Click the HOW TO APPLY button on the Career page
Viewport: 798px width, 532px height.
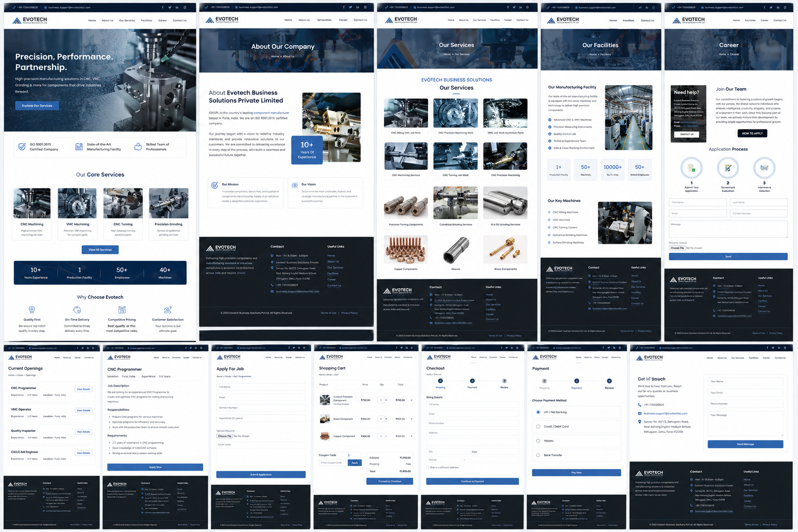(752, 134)
